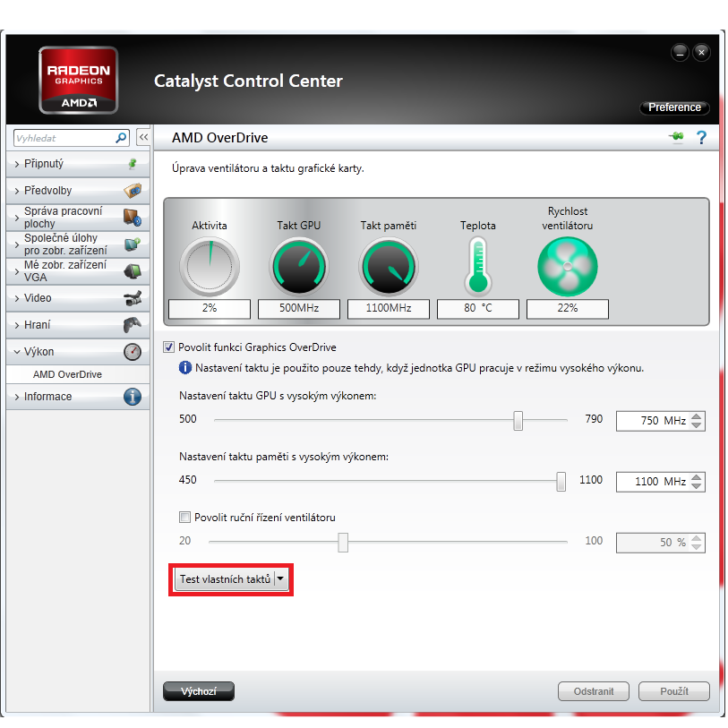Click the Odstranit button
Screen dimensions: 728x728
tap(594, 691)
